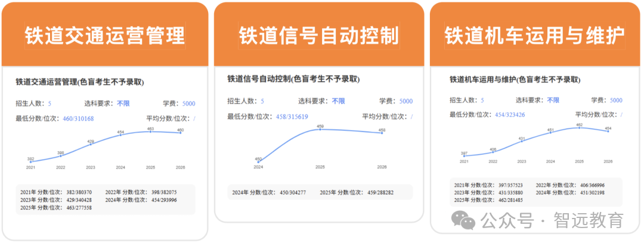Click the blue 454/323426 minimum score value
The height and width of the screenshot is (246, 644).
[x=509, y=115]
